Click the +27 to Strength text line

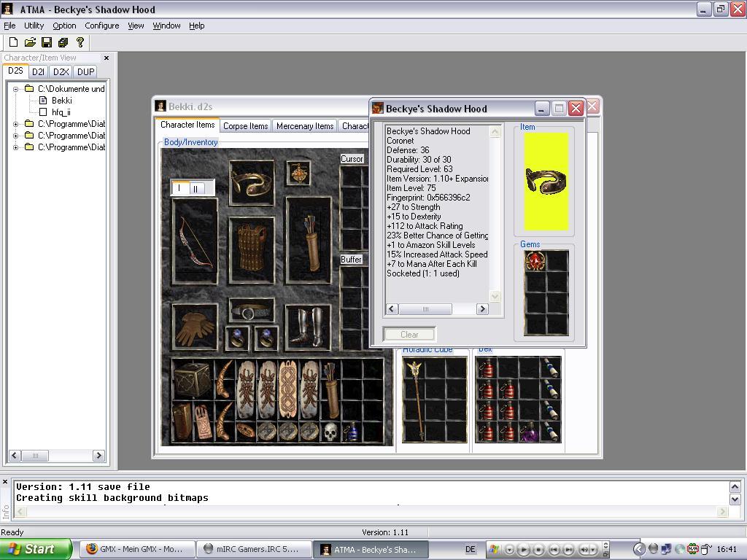(413, 207)
